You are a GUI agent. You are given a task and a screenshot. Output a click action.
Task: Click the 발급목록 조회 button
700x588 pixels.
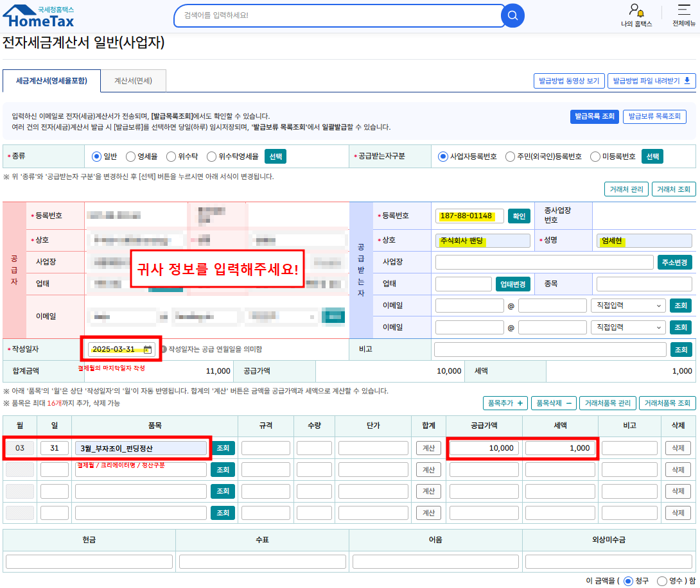pos(594,116)
